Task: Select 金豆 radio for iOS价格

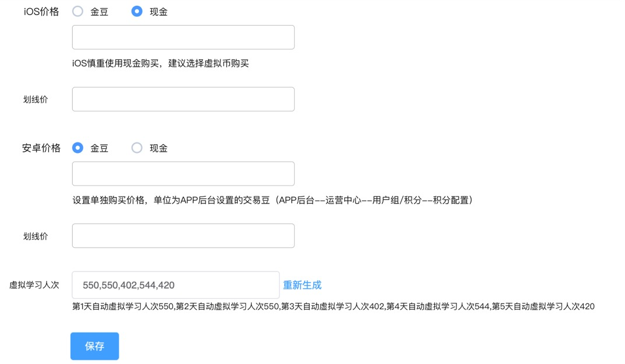Action: 78,10
